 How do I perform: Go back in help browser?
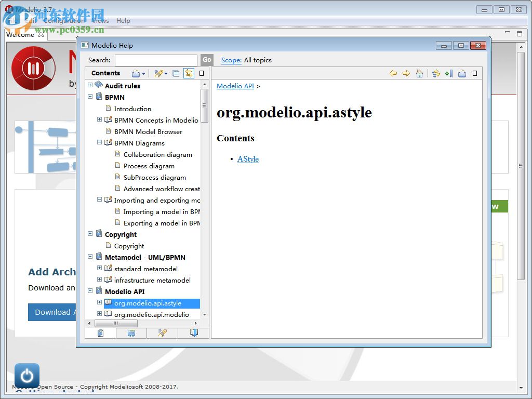[x=393, y=73]
